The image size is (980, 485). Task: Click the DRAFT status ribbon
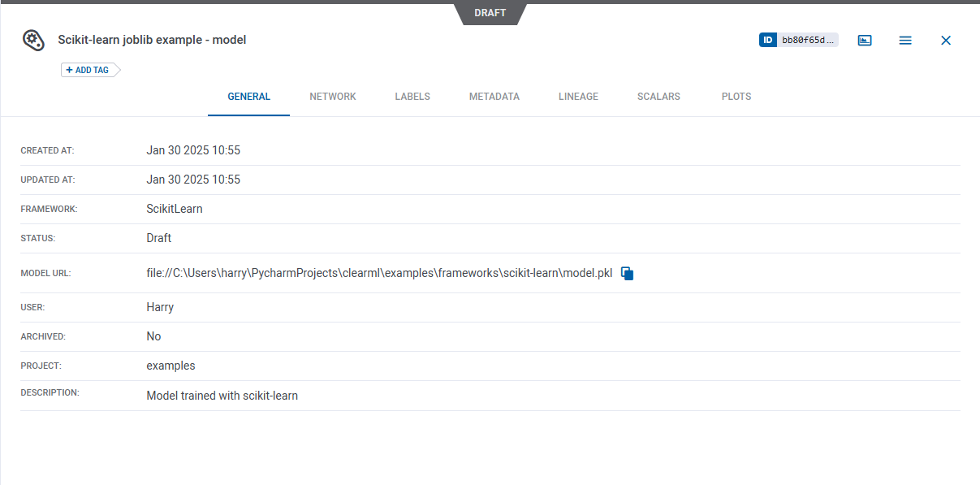tap(490, 12)
